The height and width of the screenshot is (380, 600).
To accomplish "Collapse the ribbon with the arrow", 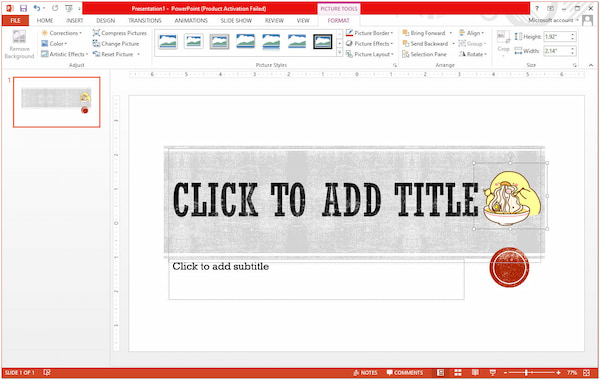I will pyautogui.click(x=591, y=65).
